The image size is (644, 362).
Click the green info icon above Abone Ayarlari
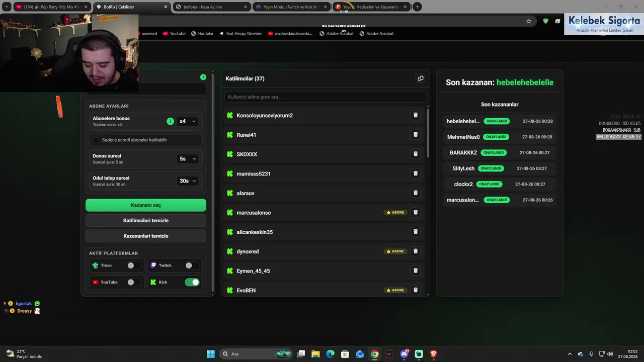click(203, 77)
